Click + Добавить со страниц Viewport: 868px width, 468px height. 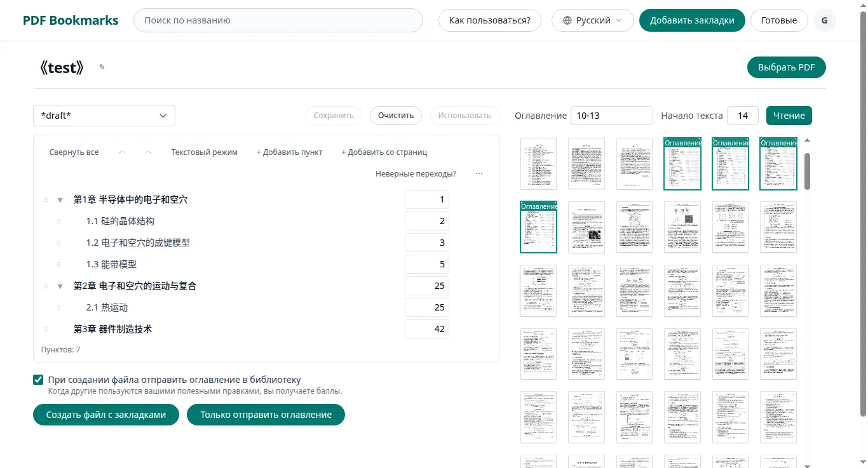point(384,152)
